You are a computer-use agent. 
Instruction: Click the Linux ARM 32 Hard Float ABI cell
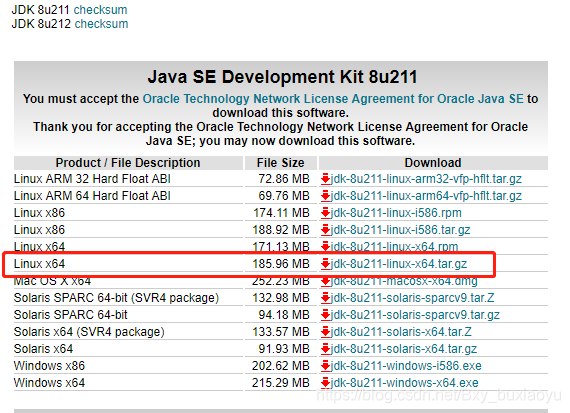click(92, 179)
